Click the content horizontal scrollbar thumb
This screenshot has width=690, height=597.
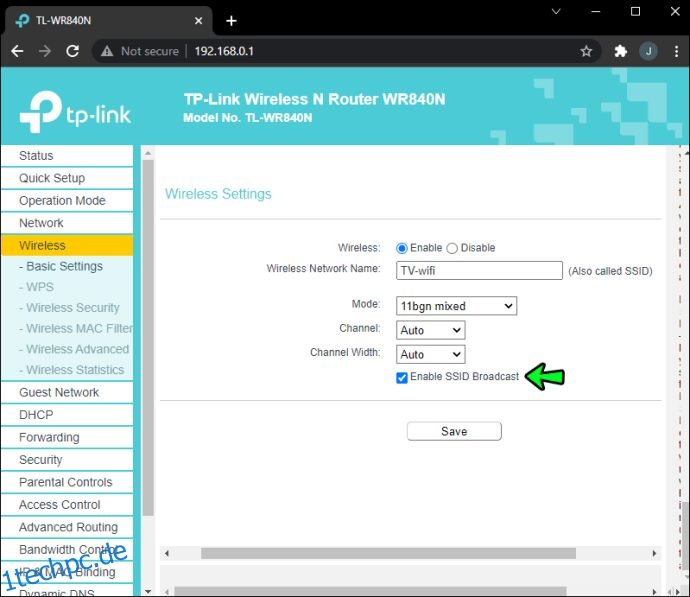389,553
